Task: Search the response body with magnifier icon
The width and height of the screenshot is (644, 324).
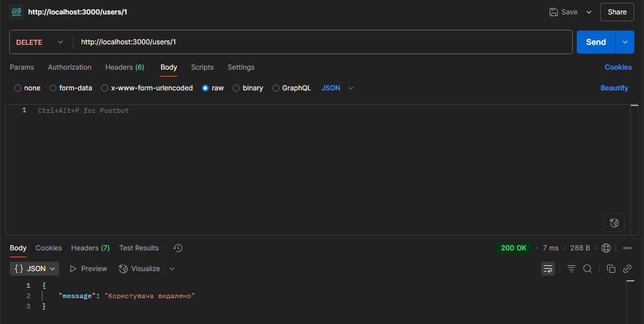Action: tap(588, 269)
